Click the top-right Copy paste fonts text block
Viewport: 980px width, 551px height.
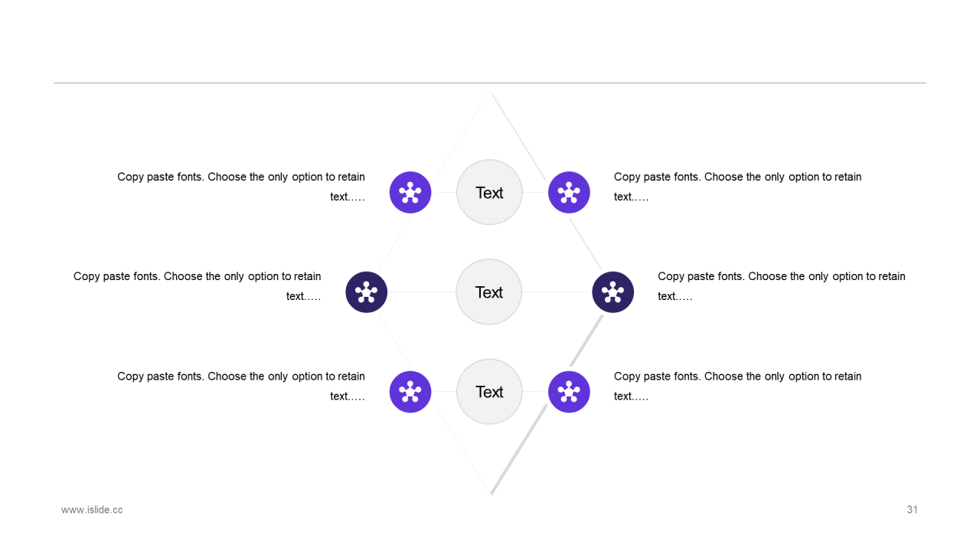coord(738,187)
